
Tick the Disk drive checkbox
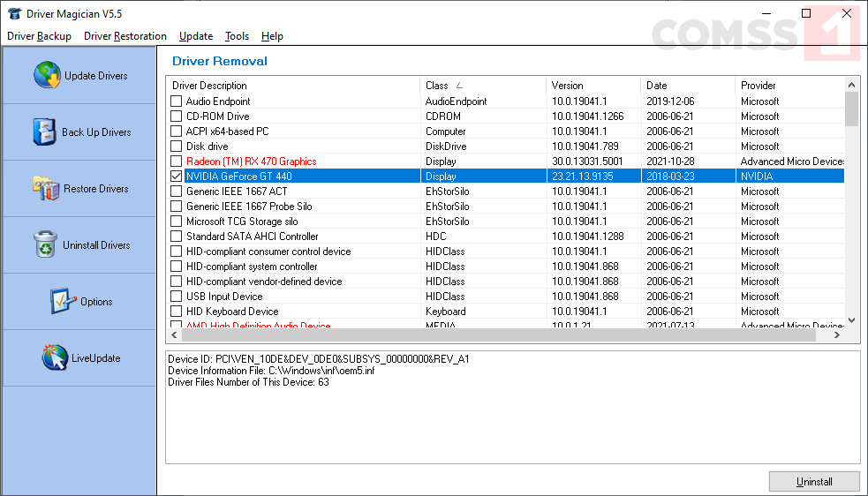tap(176, 147)
